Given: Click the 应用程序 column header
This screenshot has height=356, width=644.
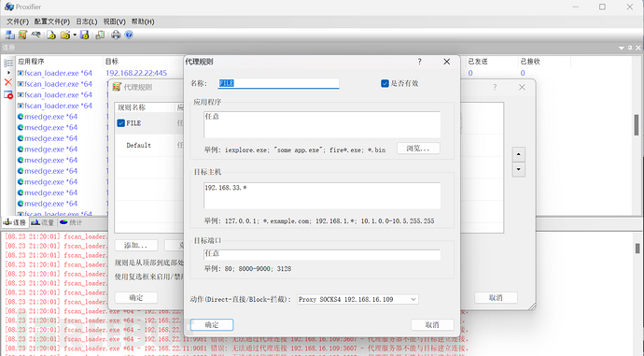Looking at the screenshot, I should (x=59, y=62).
